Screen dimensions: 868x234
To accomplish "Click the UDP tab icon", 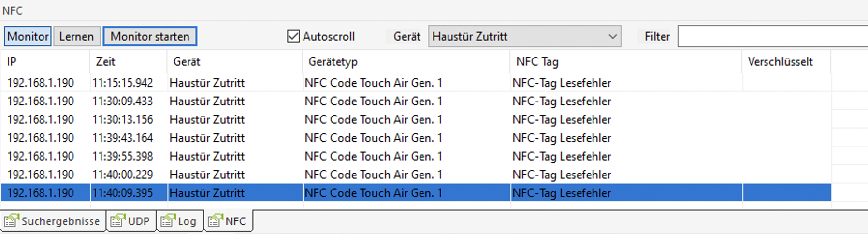I will point(117,221).
